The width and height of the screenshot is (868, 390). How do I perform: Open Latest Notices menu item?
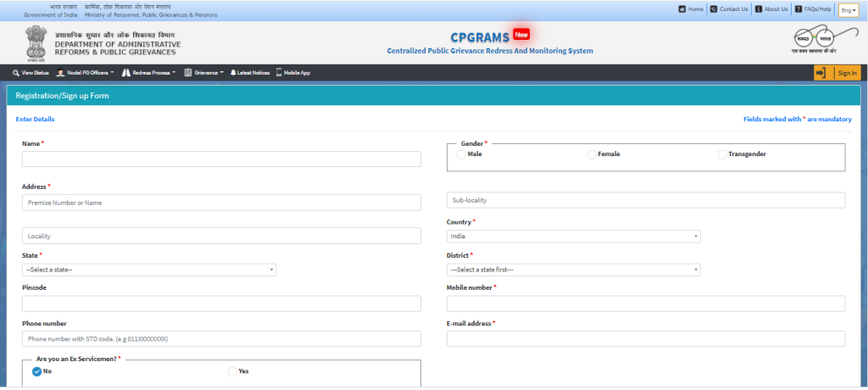pos(250,73)
